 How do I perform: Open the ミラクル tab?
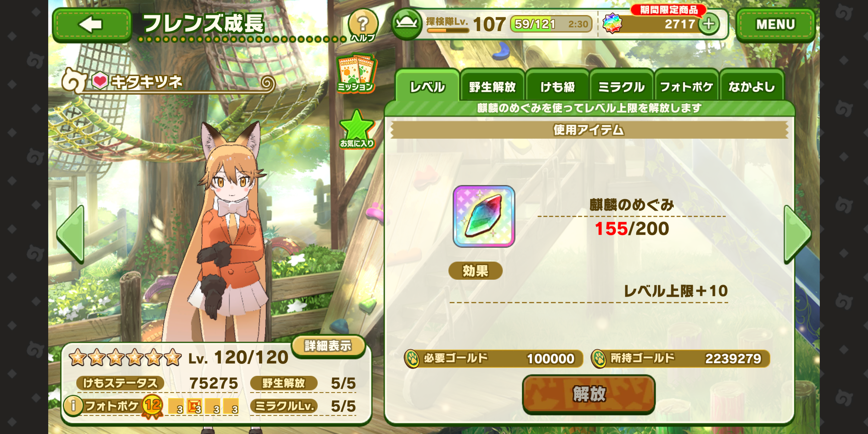[x=621, y=86]
